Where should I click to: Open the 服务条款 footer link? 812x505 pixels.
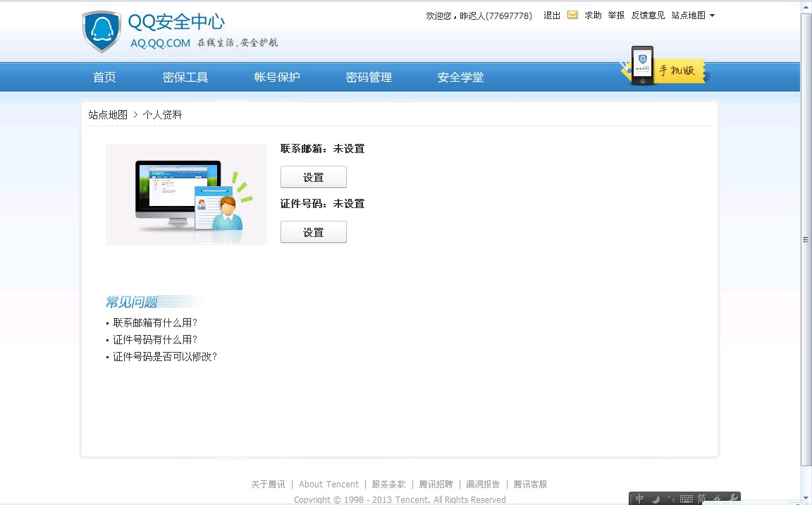[x=388, y=485]
